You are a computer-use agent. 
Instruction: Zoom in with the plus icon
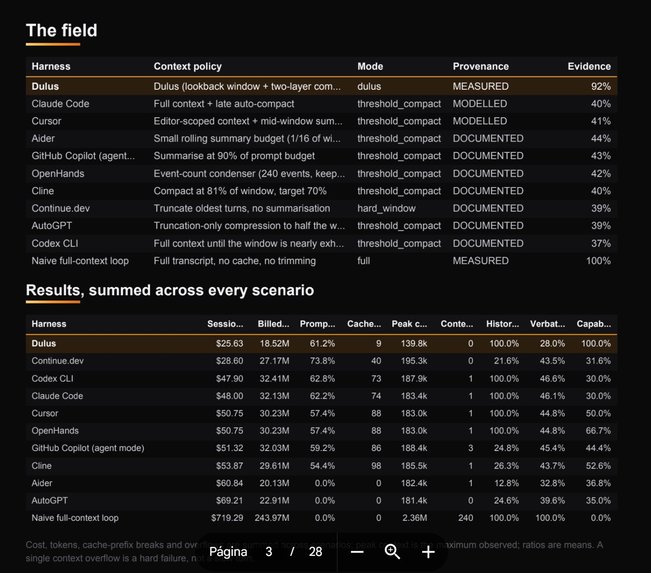point(428,552)
